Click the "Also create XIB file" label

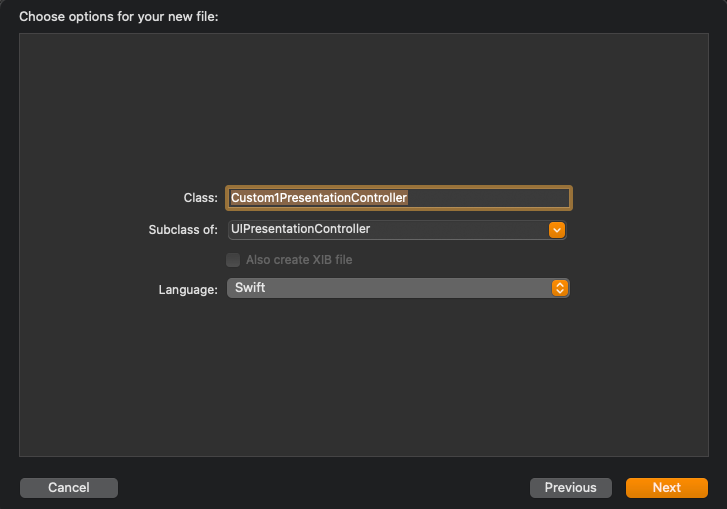click(299, 260)
